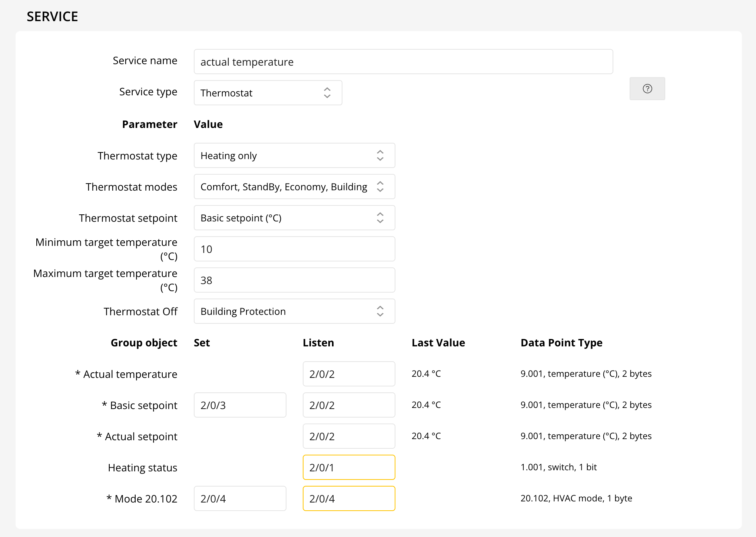Screen dimensions: 756x537
Task: Click the Basic setpoint Set address field
Action: (x=240, y=405)
